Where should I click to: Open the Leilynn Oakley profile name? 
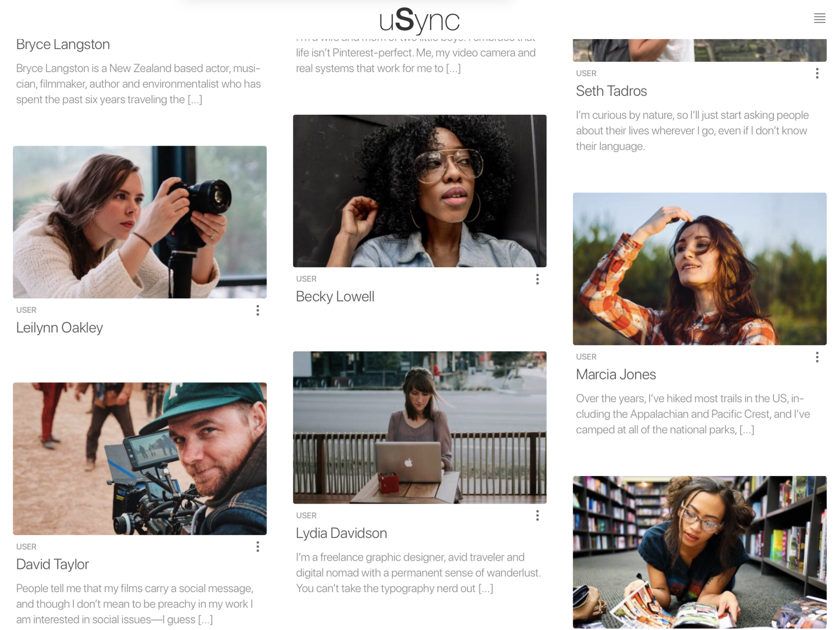[x=59, y=328]
